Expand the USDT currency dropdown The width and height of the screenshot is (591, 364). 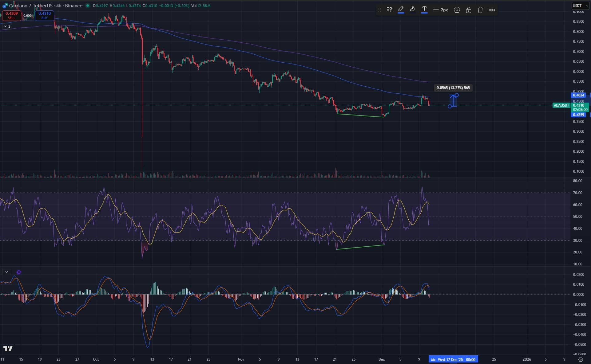580,6
